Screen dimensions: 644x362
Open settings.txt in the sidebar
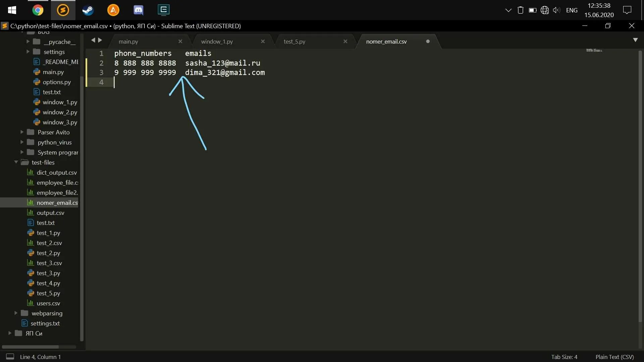click(x=45, y=323)
